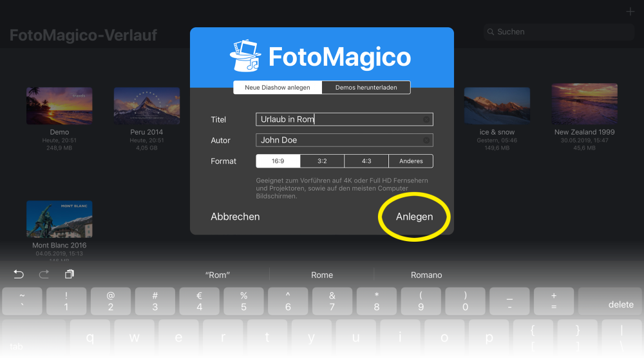Select the 4:3 format option

366,161
